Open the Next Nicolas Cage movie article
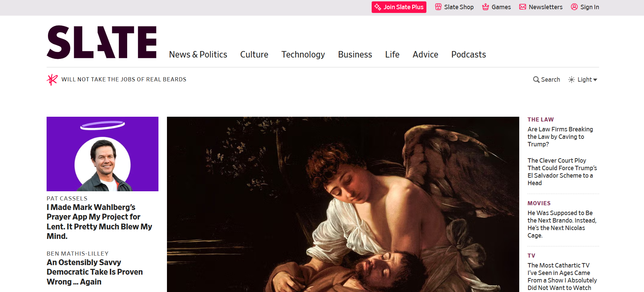 click(562, 224)
